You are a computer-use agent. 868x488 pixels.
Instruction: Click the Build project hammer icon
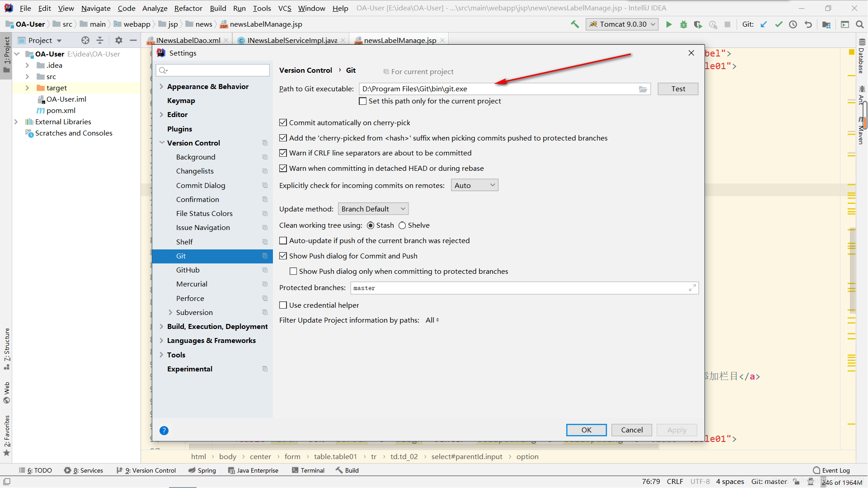(x=575, y=24)
